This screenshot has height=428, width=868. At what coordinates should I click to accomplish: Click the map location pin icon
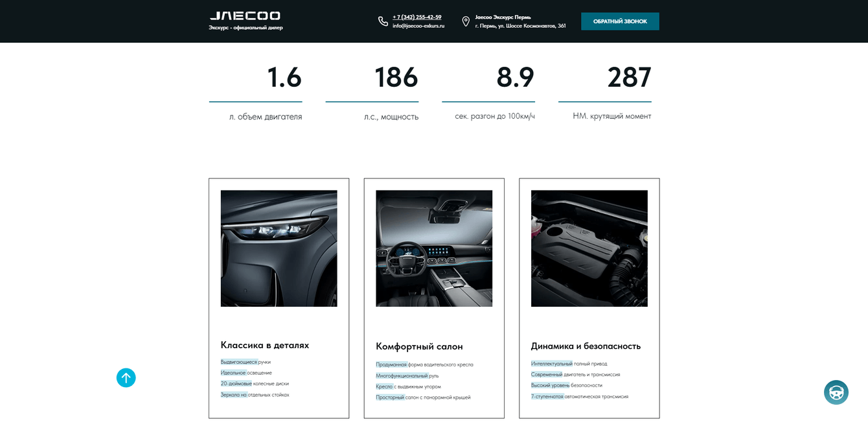[466, 21]
